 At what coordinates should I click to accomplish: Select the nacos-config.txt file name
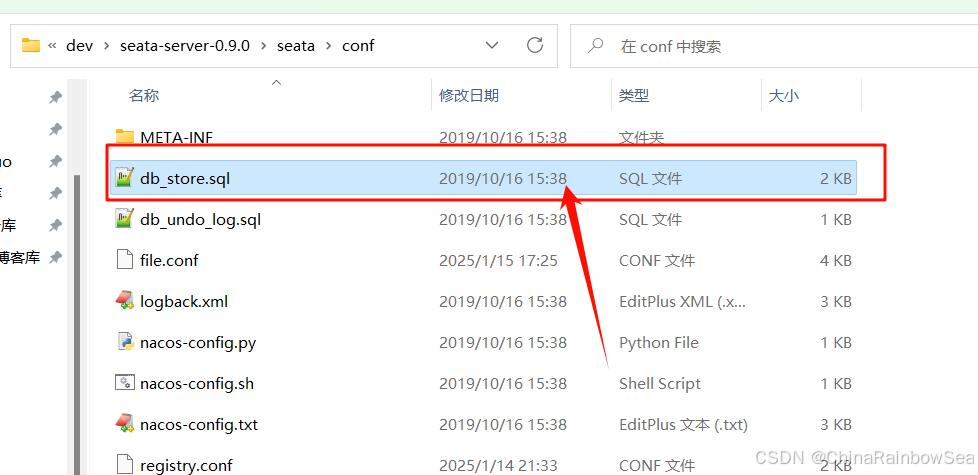(199, 425)
